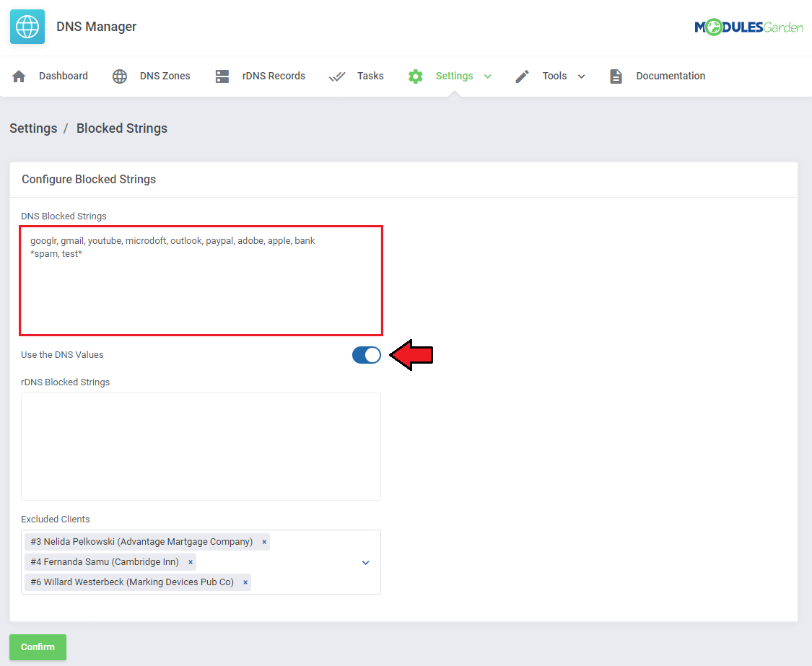Remove client #6 Willard Westerbeck tag
The width and height of the screenshot is (812, 666).
(245, 582)
